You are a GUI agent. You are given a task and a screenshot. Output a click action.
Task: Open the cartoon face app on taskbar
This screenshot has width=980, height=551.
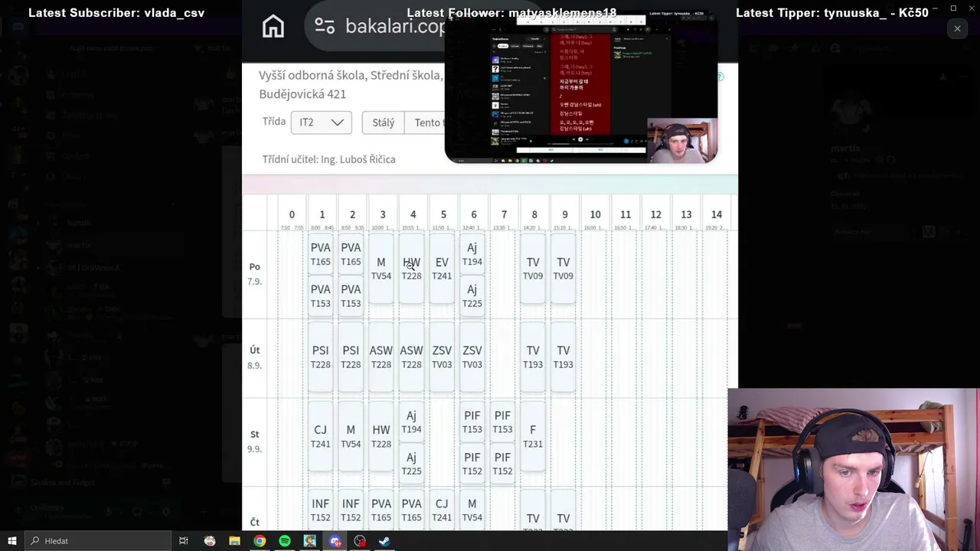pyautogui.click(x=210, y=541)
